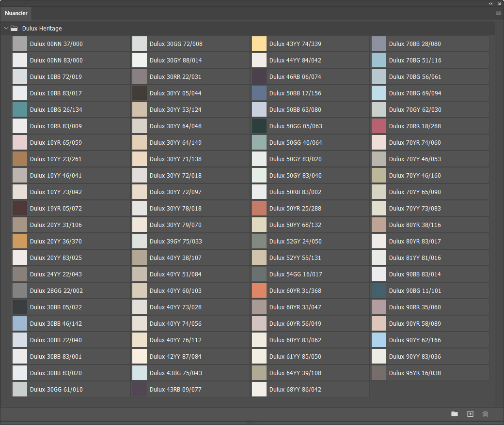
Task: Switch to the Nuancier tab
Action: click(16, 14)
